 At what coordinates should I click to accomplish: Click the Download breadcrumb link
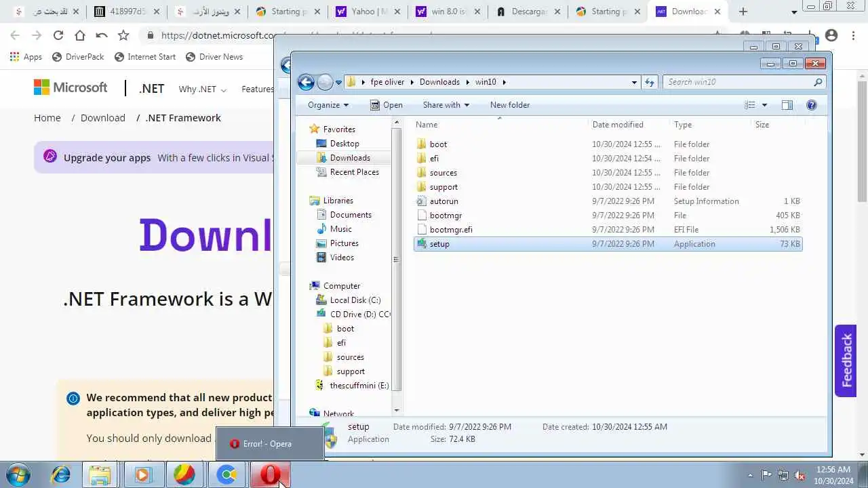pyautogui.click(x=103, y=118)
